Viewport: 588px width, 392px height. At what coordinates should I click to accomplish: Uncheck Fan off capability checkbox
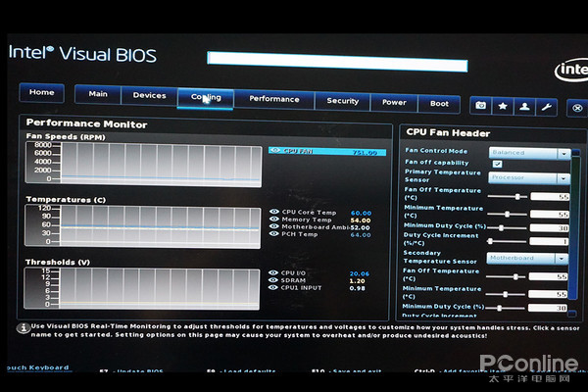coord(497,164)
